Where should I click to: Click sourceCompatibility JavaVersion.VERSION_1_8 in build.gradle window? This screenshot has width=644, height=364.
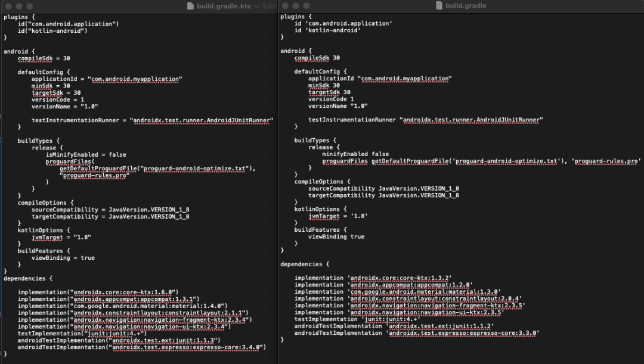[x=383, y=189]
